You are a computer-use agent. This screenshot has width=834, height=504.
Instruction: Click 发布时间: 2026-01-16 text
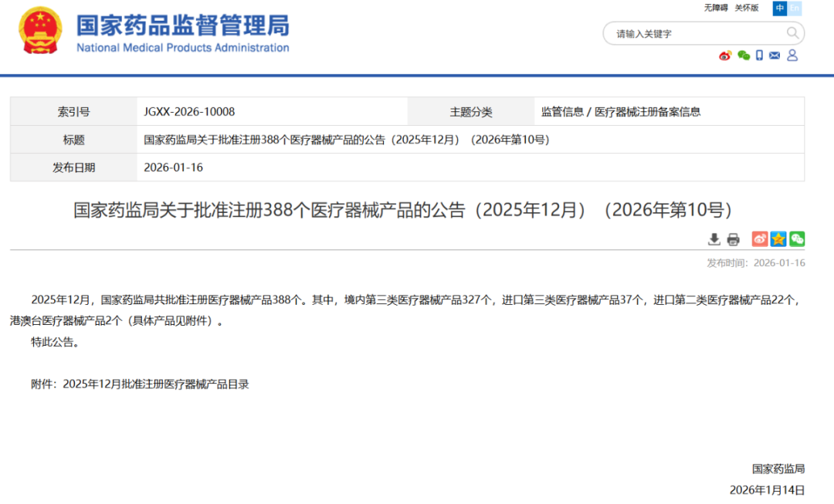755,262
